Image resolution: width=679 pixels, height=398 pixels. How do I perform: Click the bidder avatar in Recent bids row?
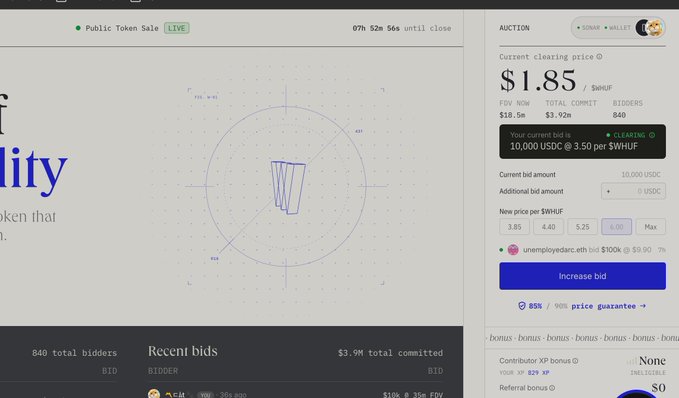[x=154, y=394]
